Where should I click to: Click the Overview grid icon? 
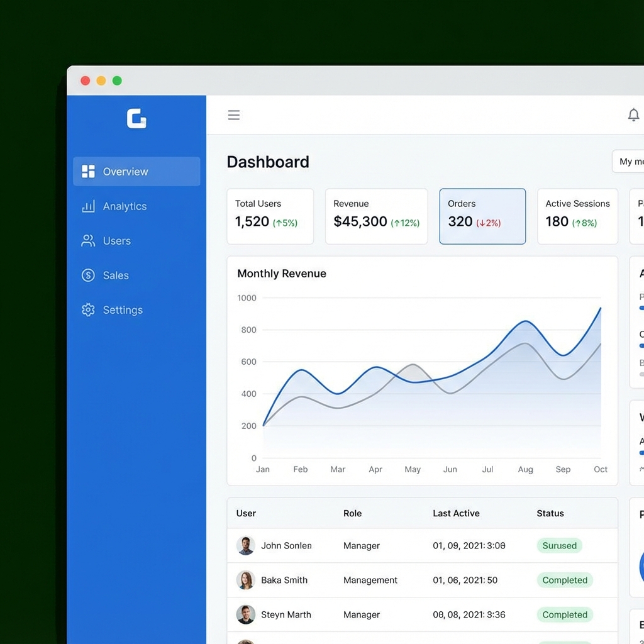[x=88, y=172]
